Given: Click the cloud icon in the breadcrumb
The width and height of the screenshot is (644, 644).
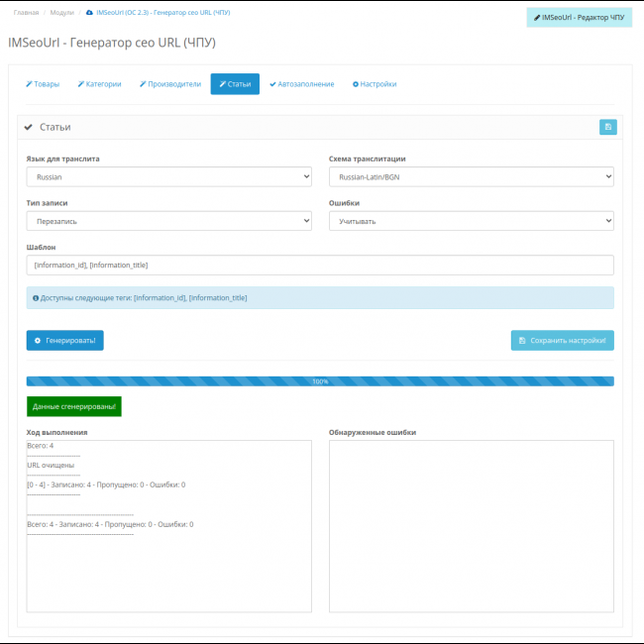Looking at the screenshot, I should [x=90, y=12].
